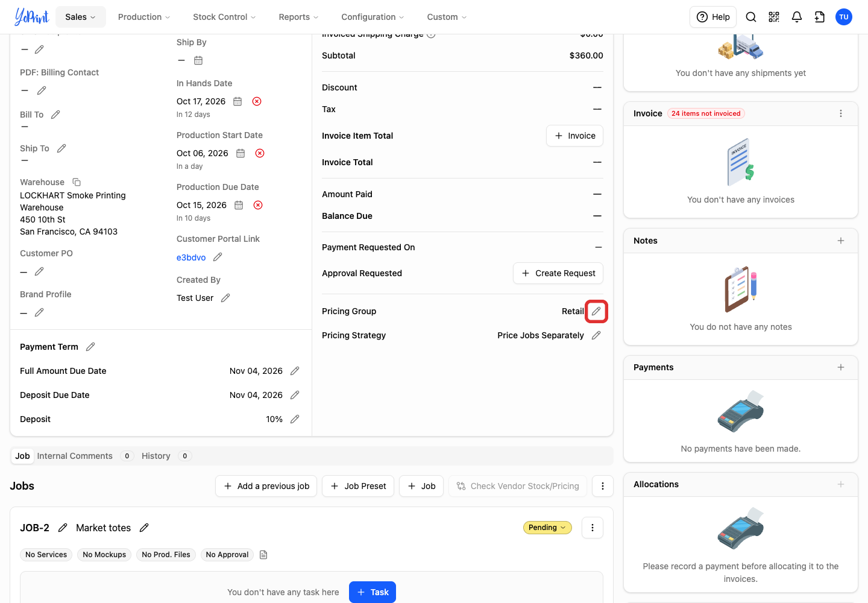
Task: Clear the In Hands Date
Action: point(257,101)
